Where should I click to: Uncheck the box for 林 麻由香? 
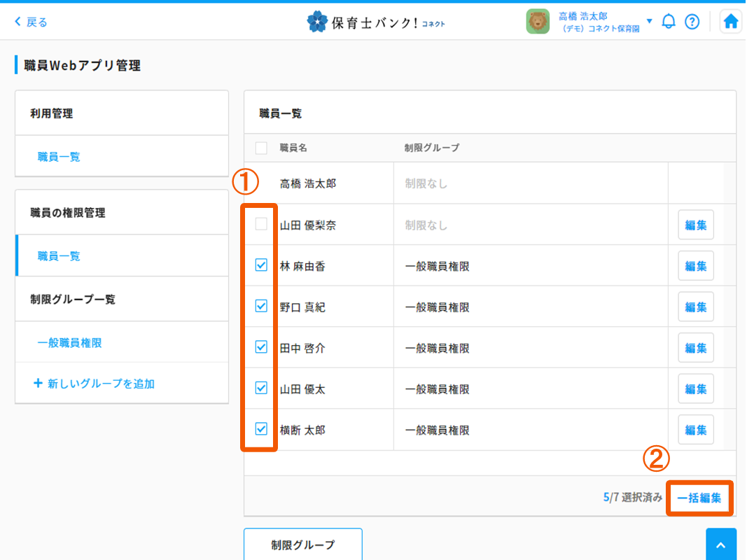pyautogui.click(x=261, y=265)
